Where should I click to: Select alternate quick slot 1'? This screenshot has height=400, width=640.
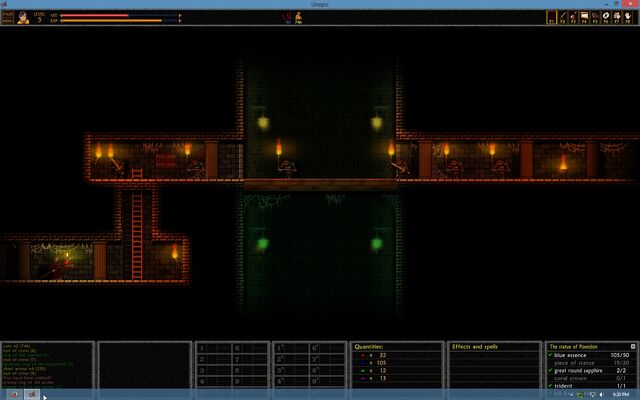tap(292, 348)
